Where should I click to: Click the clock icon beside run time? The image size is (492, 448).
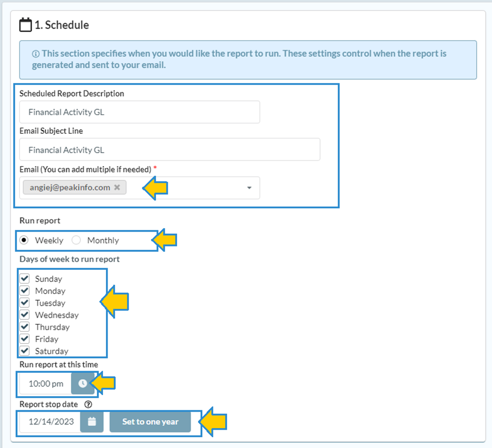coord(83,384)
